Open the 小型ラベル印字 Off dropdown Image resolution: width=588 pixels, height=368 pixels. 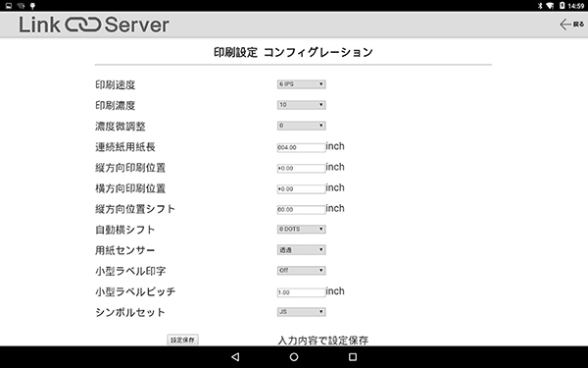302,271
